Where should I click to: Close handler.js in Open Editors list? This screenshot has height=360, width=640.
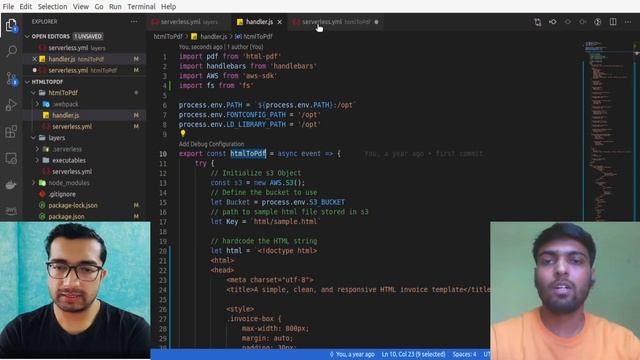[x=35, y=59]
